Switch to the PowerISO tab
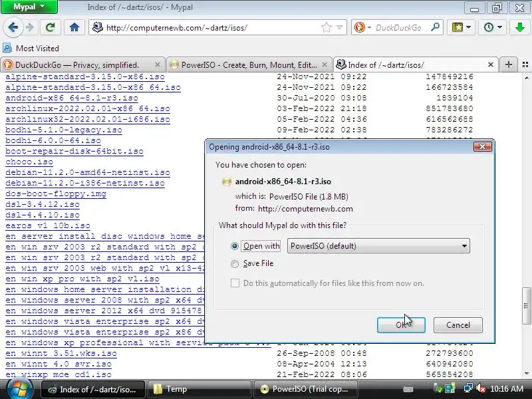532x399 pixels. (x=245, y=65)
